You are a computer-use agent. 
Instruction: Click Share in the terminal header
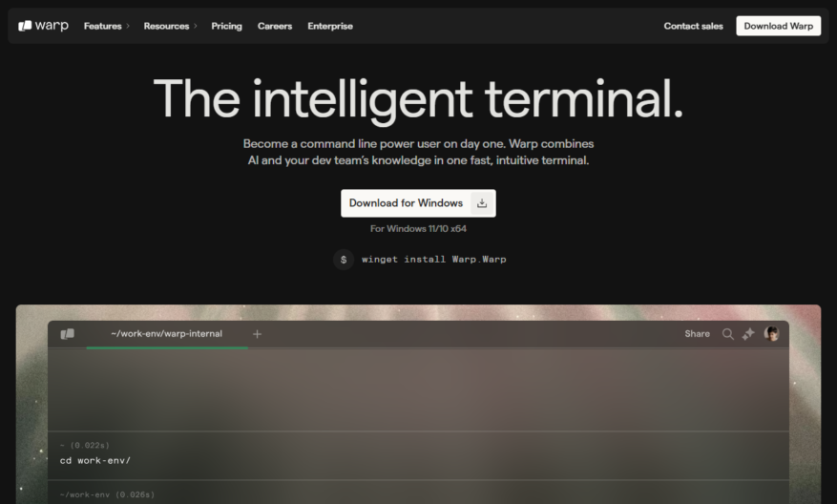(697, 334)
